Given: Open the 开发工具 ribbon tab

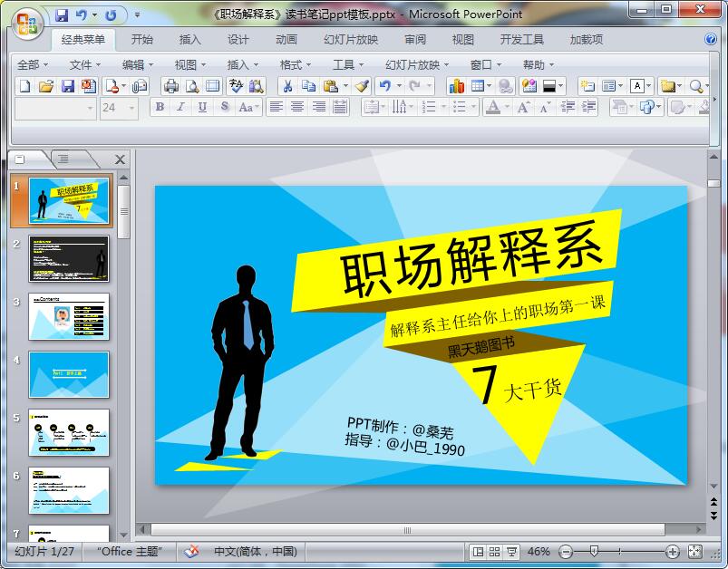Looking at the screenshot, I should pos(521,40).
